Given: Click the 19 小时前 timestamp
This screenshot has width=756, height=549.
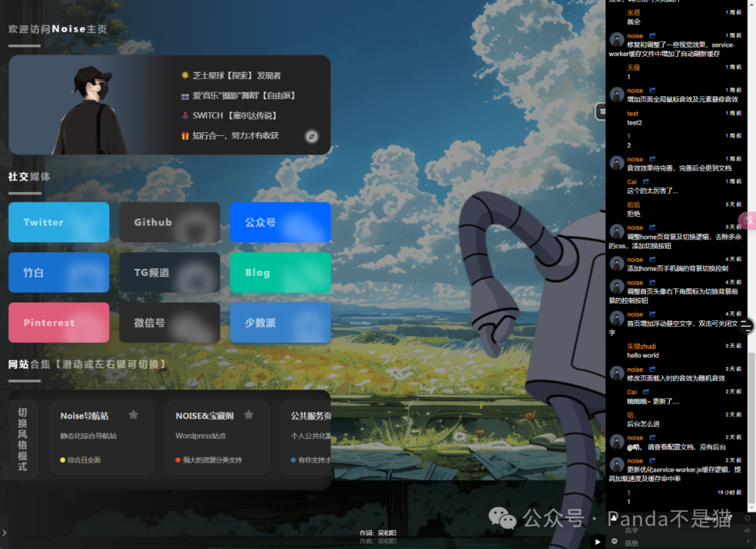Looking at the screenshot, I should tap(729, 492).
